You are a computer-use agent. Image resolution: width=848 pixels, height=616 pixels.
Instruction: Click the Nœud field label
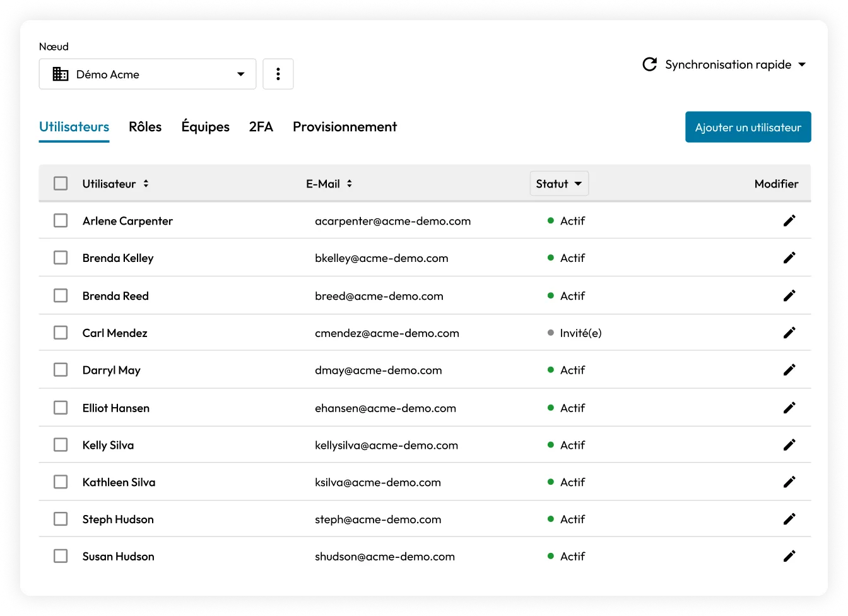pyautogui.click(x=54, y=47)
